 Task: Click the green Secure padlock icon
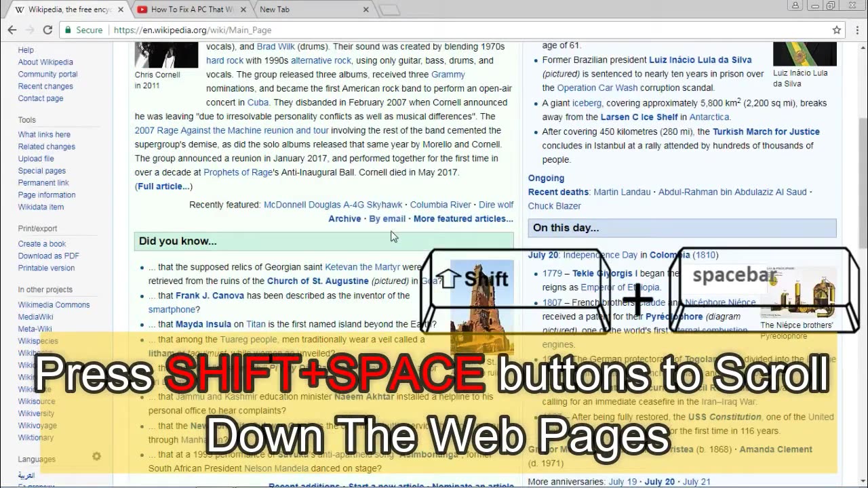pyautogui.click(x=67, y=30)
